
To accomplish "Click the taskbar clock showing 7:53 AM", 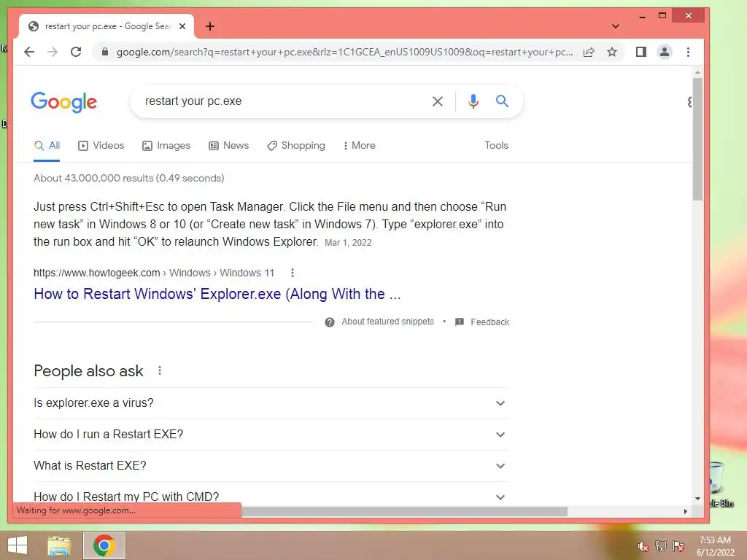I will click(x=715, y=546).
